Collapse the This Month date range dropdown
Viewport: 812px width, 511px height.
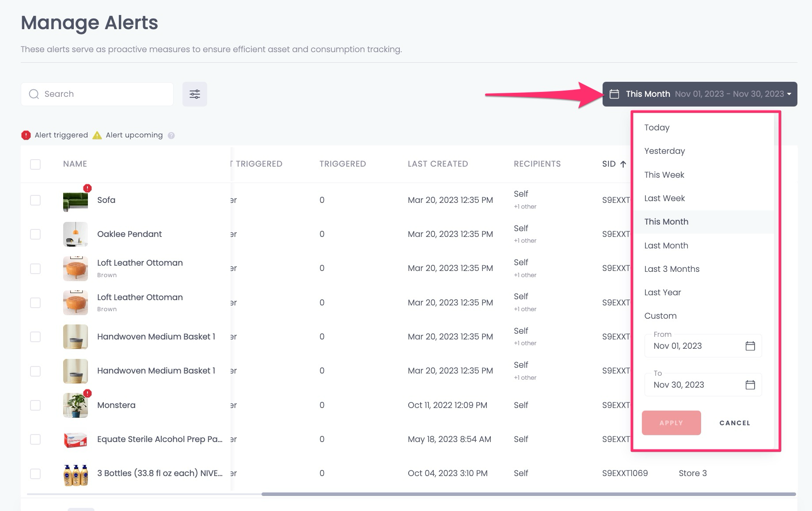700,94
